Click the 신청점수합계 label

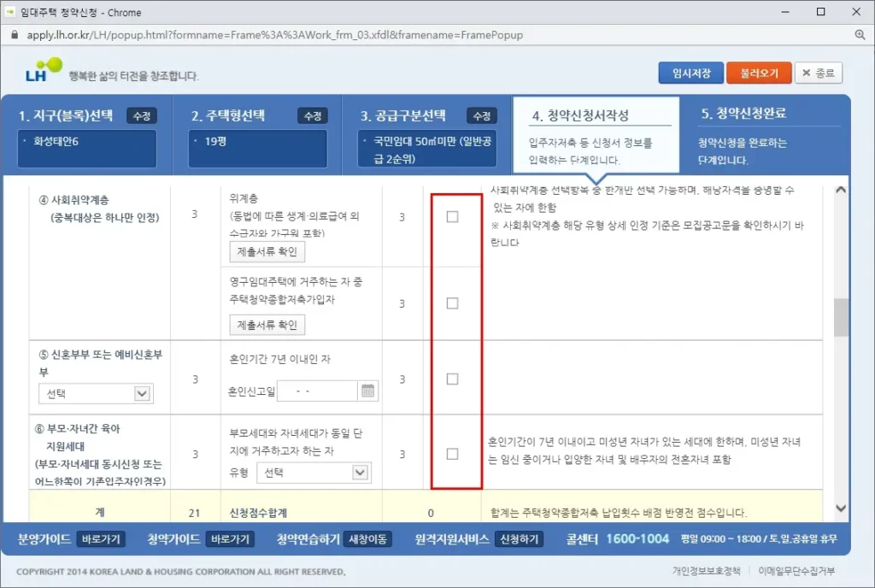click(x=258, y=513)
